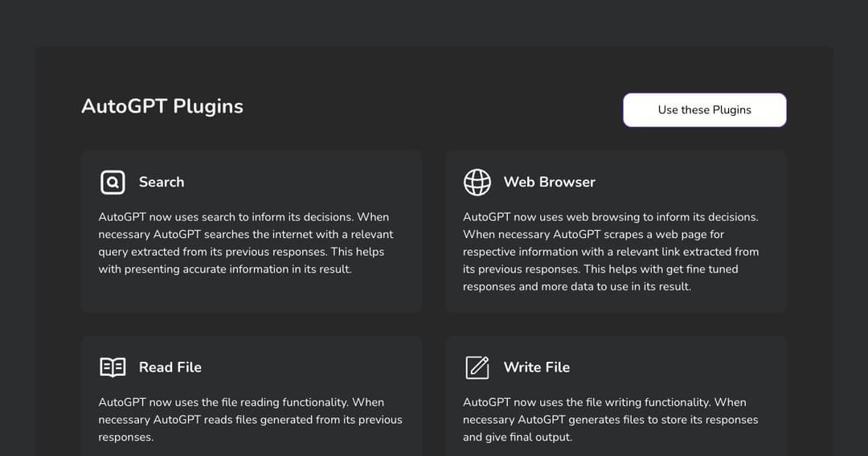
Task: Click the Read File plugin title
Action: 170,368
